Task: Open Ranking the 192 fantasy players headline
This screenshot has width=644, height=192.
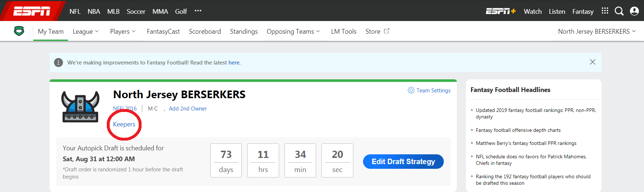Action: tap(533, 180)
